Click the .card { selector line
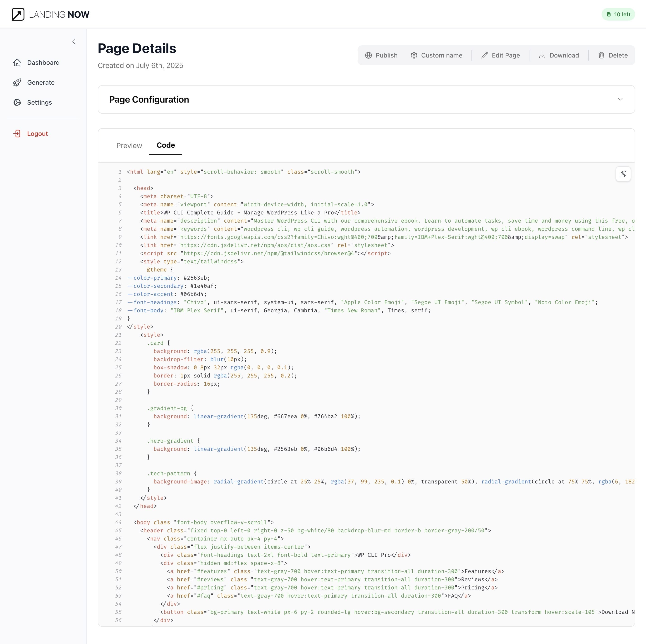Image resolution: width=646 pixels, height=644 pixels. [158, 343]
